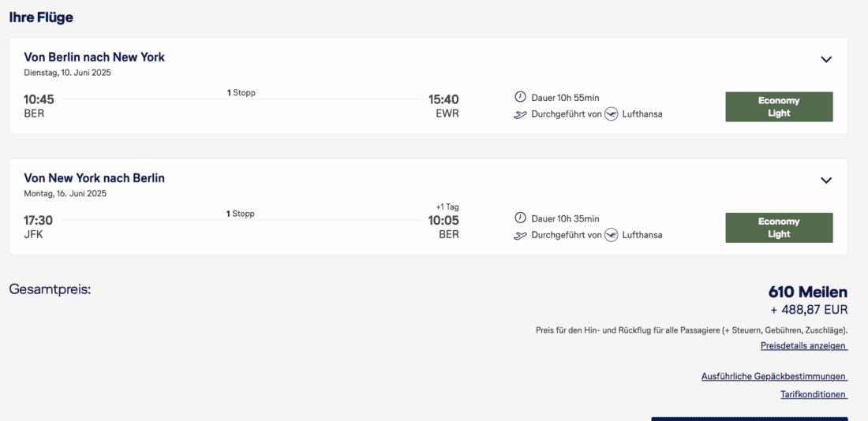Open the Ausführliche Gepäckbestimmungen link
This screenshot has width=868, height=421.
pos(773,377)
